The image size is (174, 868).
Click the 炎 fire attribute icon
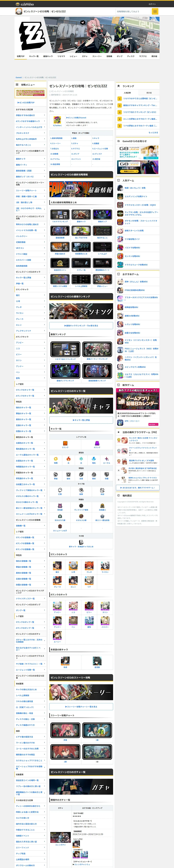click(x=68, y=459)
